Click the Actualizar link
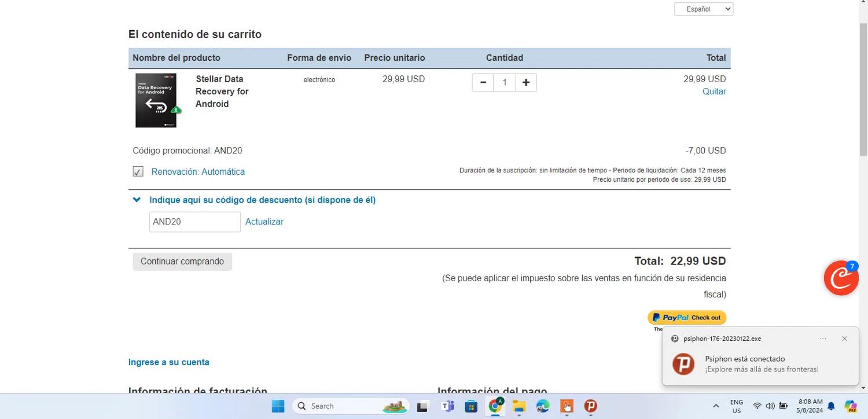The width and height of the screenshot is (868, 419). (264, 222)
